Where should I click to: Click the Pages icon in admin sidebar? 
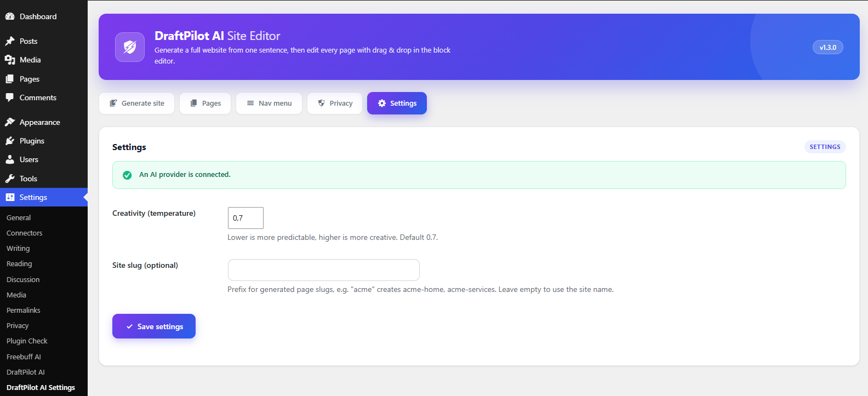10,79
